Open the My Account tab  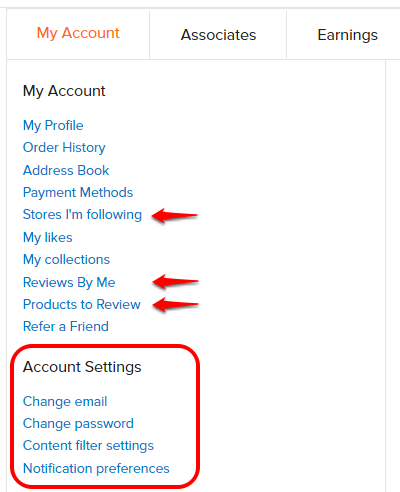[78, 33]
